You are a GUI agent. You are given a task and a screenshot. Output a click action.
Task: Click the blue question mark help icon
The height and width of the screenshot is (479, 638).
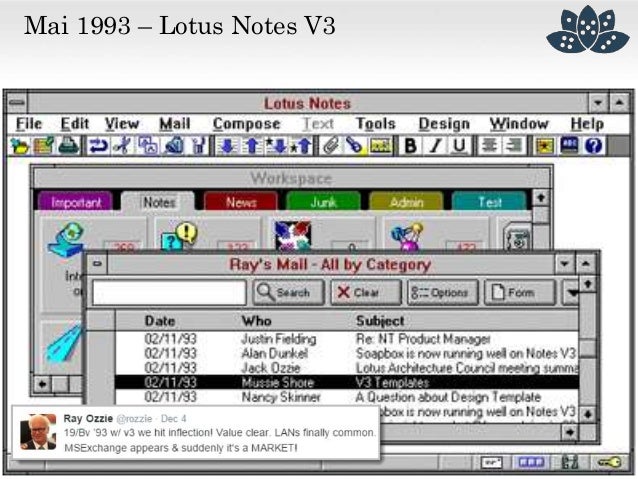594,146
